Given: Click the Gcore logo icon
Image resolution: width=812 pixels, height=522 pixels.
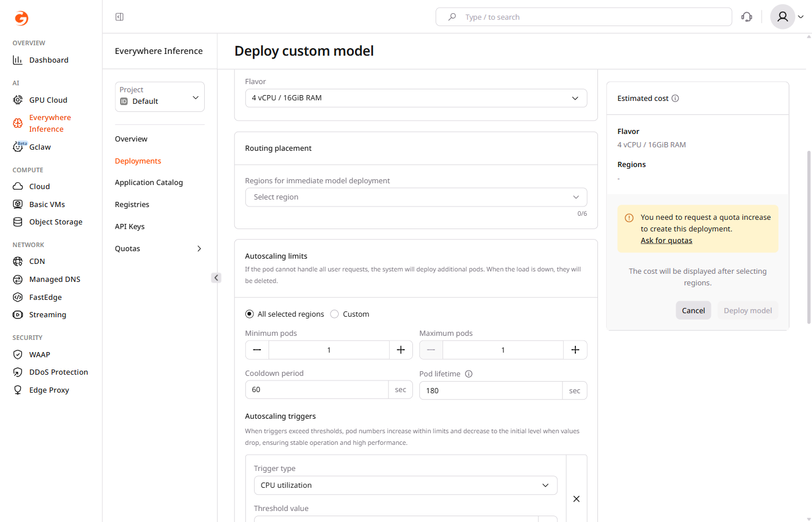Looking at the screenshot, I should point(21,18).
